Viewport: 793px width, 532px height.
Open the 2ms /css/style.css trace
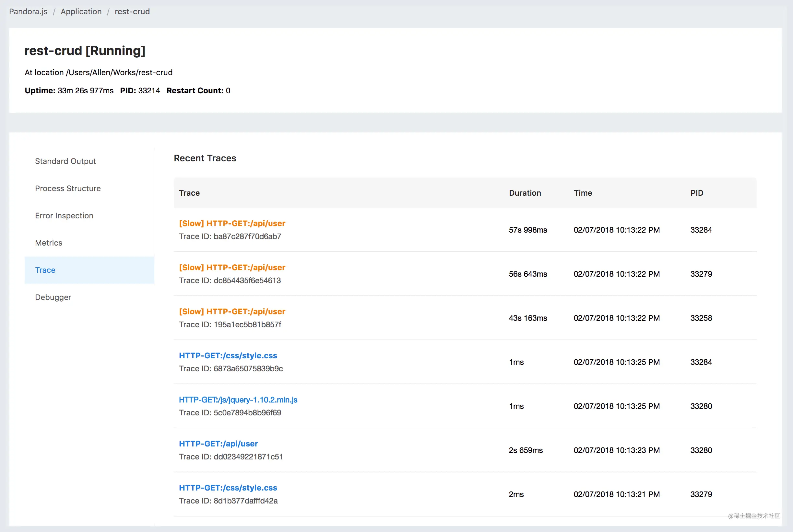coord(228,488)
